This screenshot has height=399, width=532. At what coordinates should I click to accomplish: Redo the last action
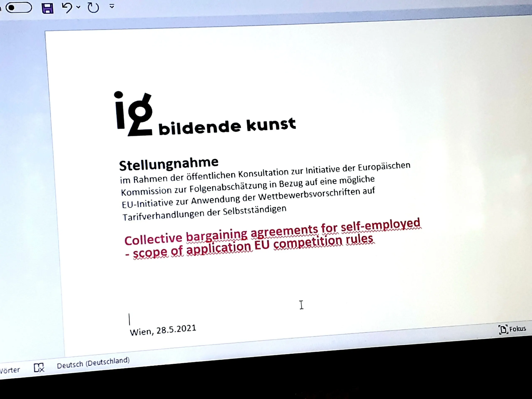(x=93, y=7)
